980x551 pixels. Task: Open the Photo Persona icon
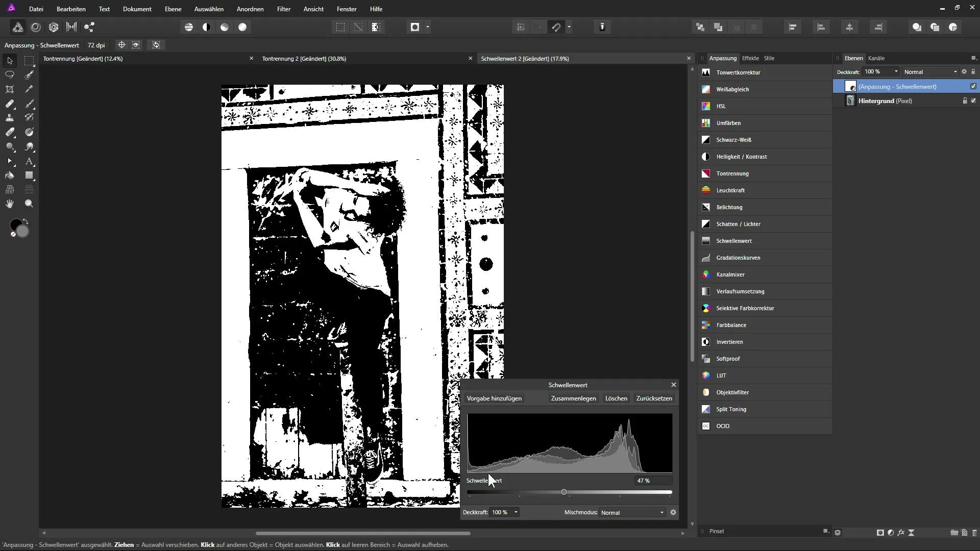pos(18,27)
